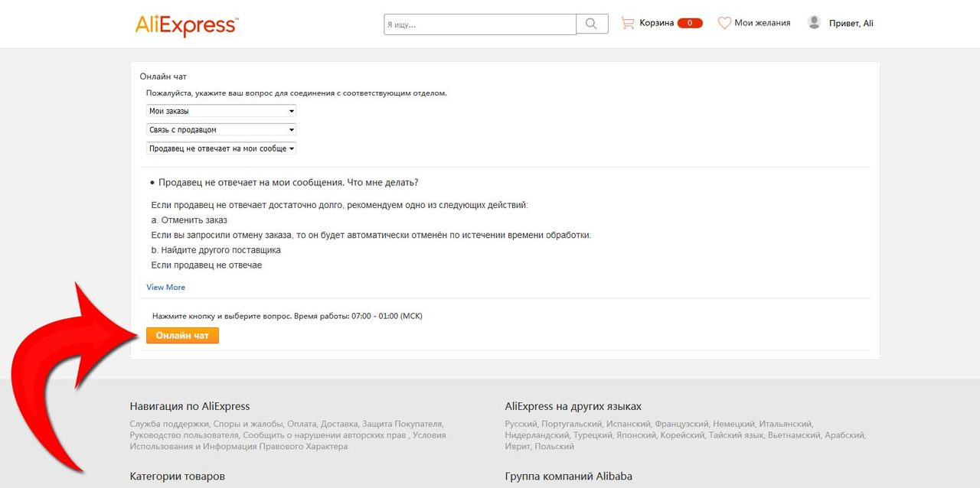Switch site language to Тайский язык
Image resolution: width=980 pixels, height=488 pixels.
(737, 435)
